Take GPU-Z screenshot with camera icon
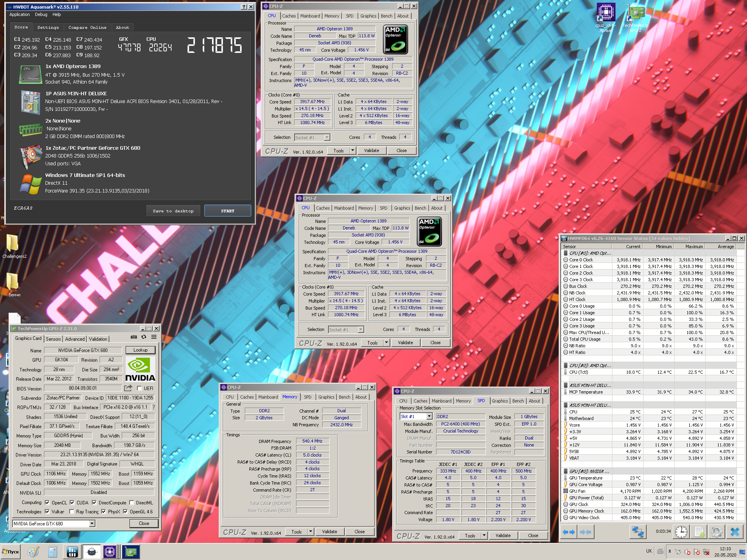This screenshot has width=747, height=560. coord(134,337)
